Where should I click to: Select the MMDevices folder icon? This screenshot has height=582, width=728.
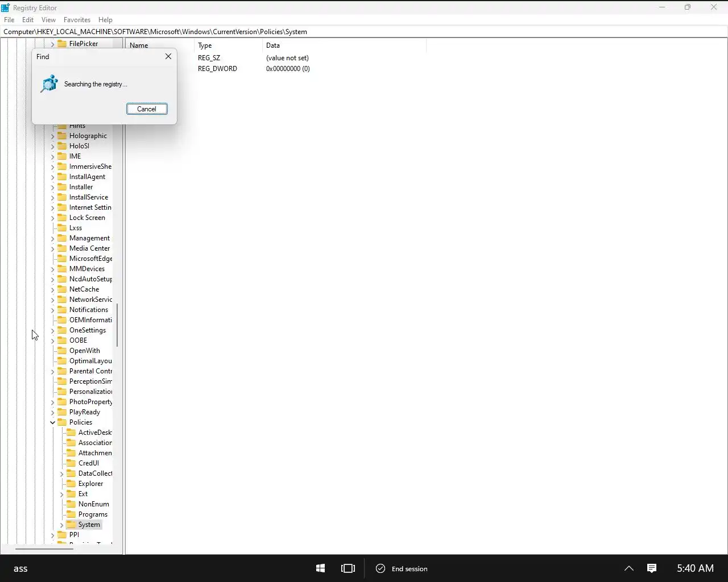62,269
